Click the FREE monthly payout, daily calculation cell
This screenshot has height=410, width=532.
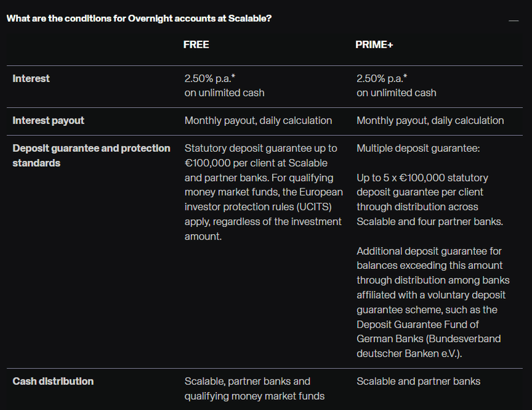pos(258,120)
